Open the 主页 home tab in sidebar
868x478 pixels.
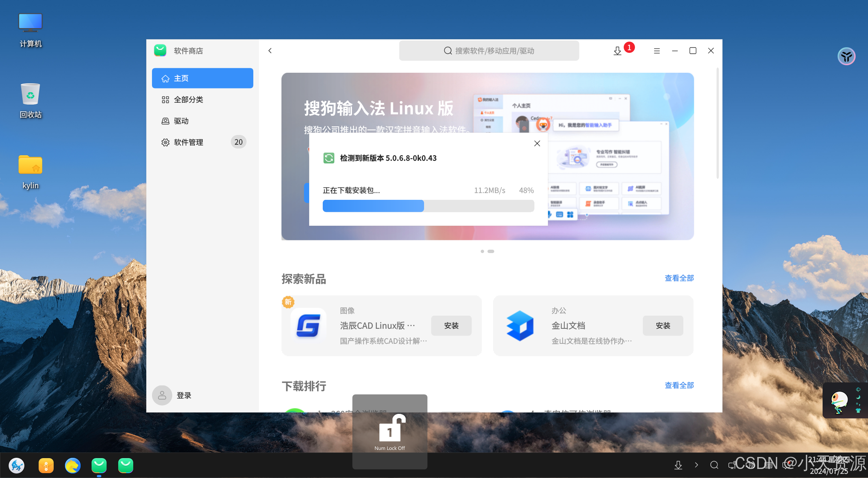click(202, 78)
